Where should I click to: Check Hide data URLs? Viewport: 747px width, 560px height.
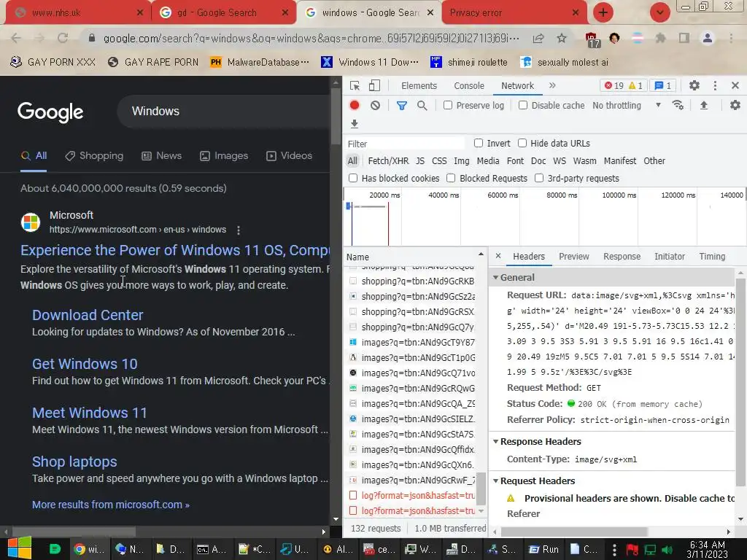click(x=522, y=143)
